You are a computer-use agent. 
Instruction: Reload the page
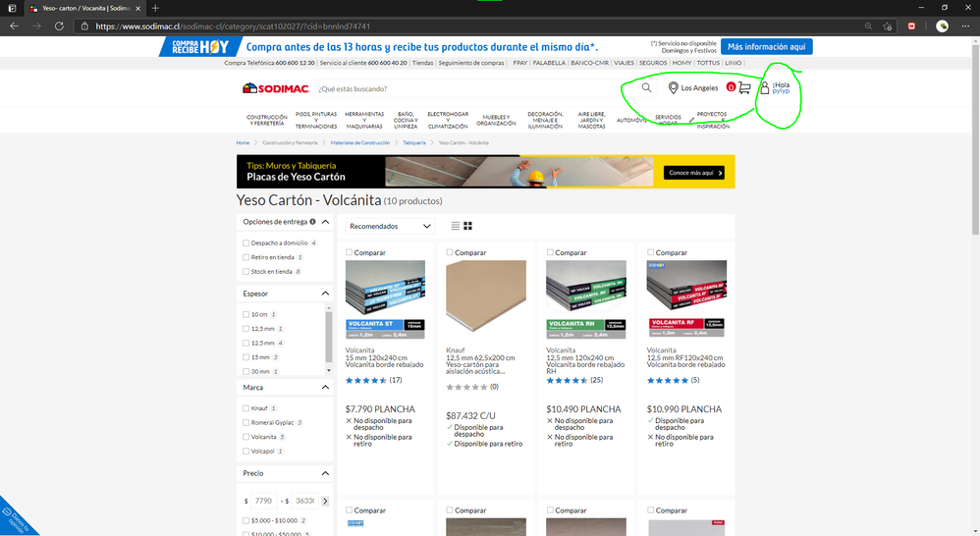click(59, 27)
